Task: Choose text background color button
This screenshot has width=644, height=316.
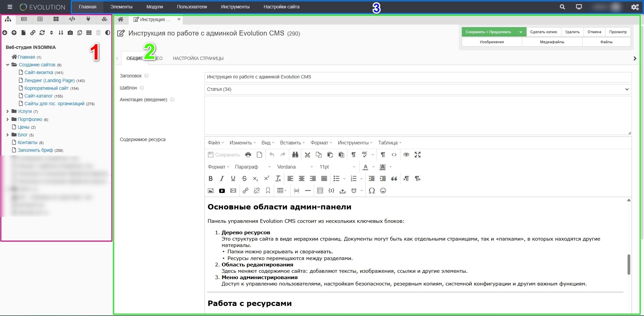Action: point(382,167)
